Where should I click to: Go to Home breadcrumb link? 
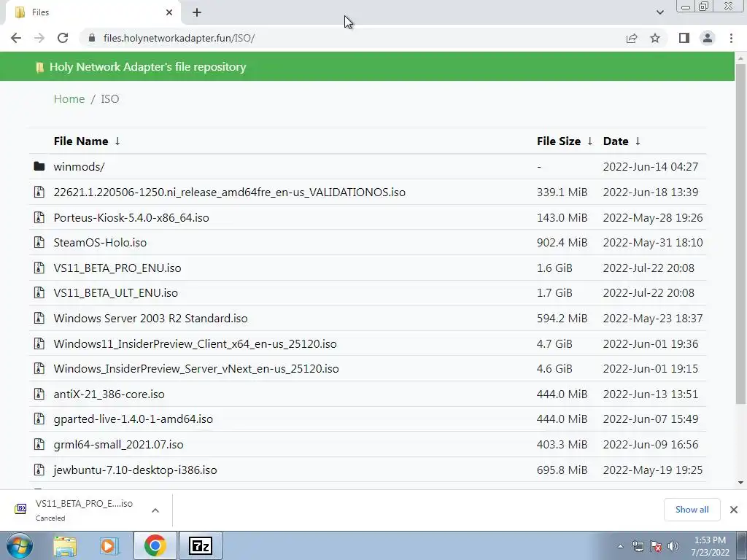click(69, 99)
